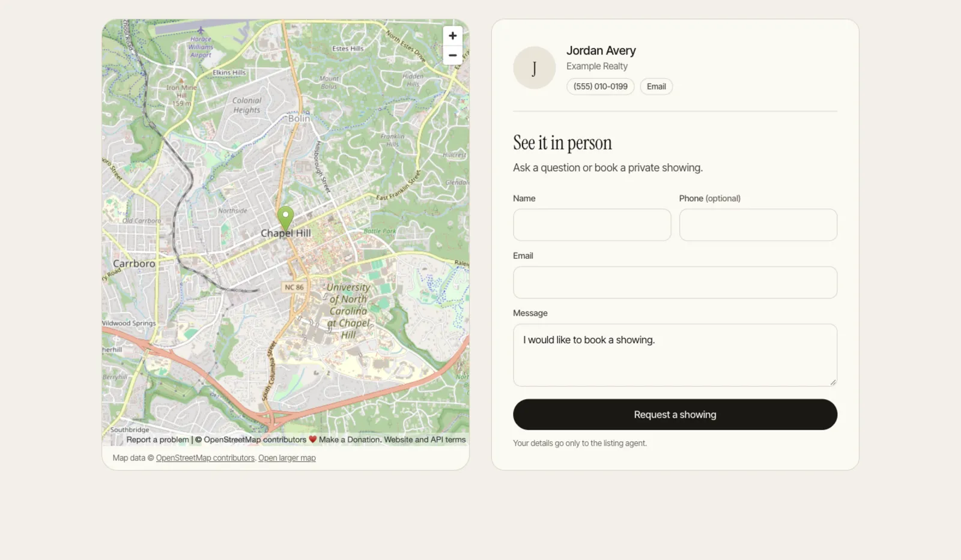Click the Franklin Hills map label
The image size is (961, 560).
pos(393,140)
